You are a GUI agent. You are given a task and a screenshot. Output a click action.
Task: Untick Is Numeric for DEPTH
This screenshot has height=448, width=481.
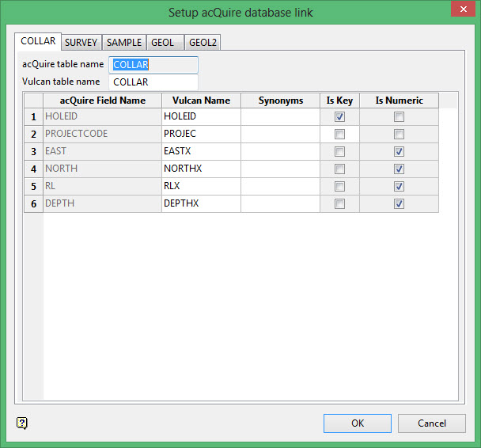point(399,203)
